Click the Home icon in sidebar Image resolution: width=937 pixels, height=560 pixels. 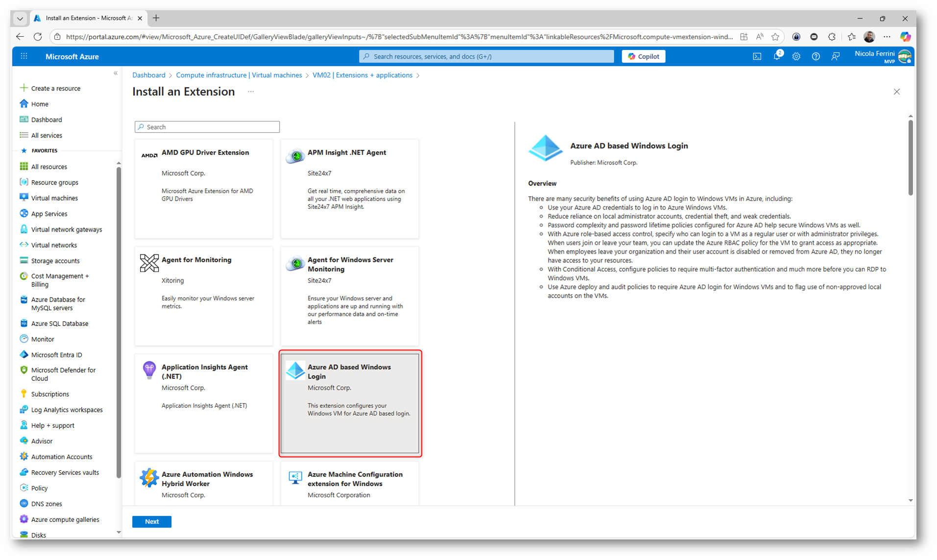[24, 104]
